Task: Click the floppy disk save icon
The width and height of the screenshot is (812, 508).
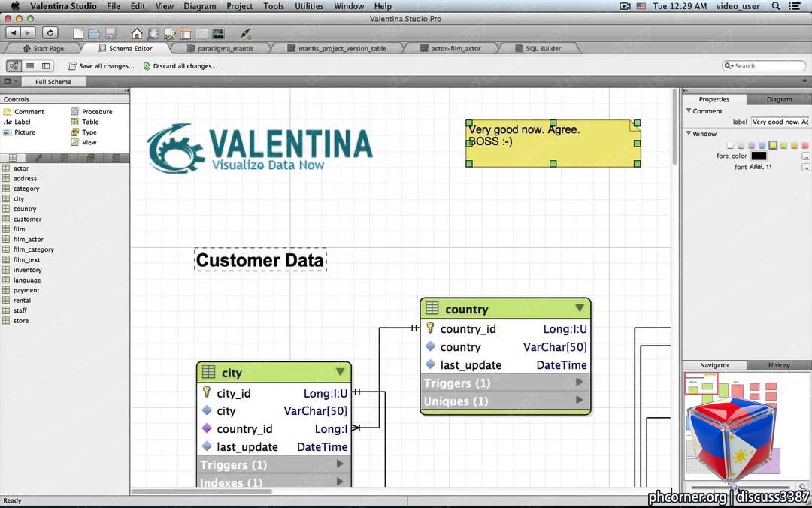Action: [111, 34]
